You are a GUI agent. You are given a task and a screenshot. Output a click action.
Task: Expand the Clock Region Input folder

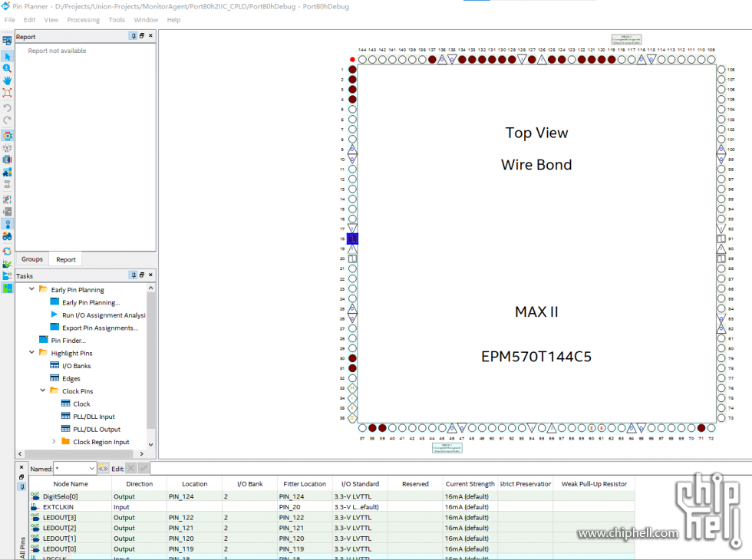point(54,441)
